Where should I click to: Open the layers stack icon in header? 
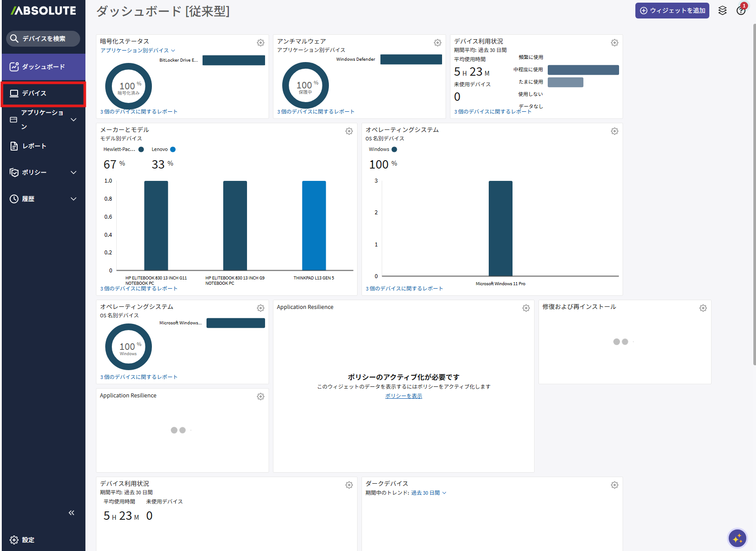coord(722,11)
